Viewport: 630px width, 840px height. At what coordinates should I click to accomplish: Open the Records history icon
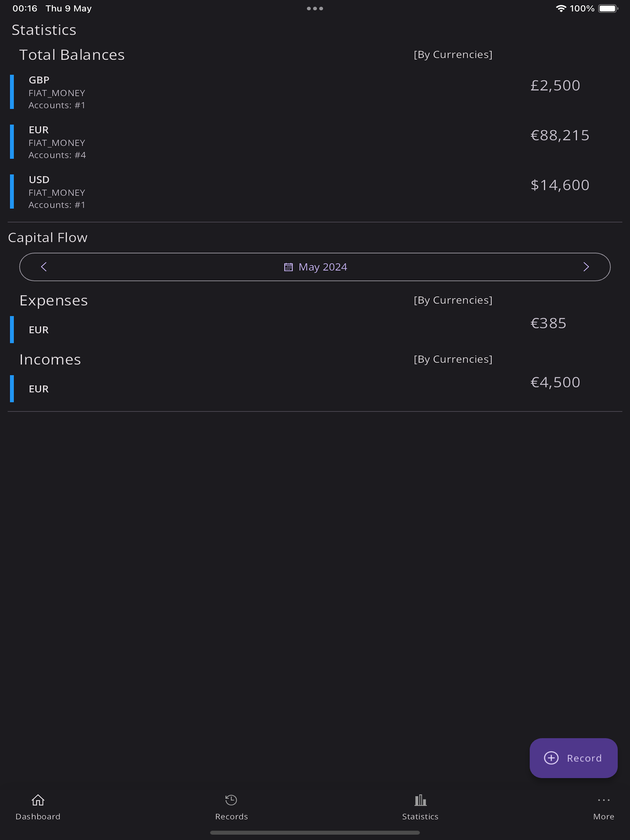click(231, 800)
